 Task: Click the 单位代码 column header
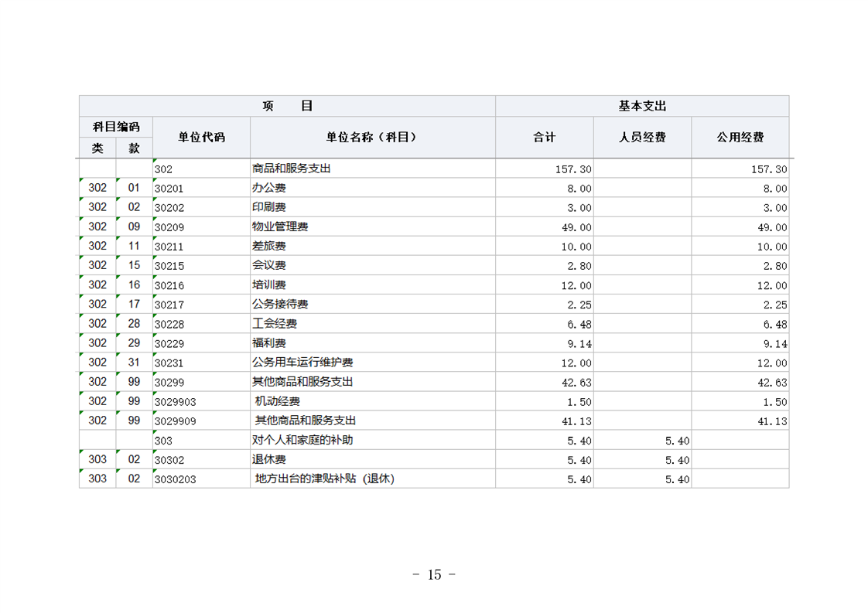pos(201,137)
